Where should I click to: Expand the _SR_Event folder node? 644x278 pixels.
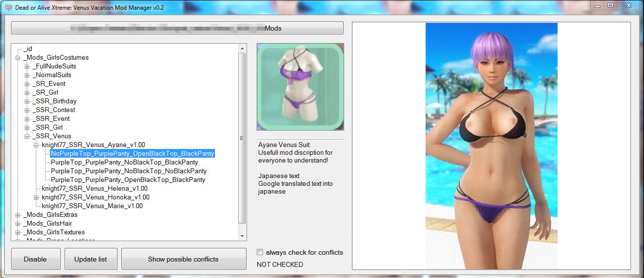coord(27,84)
